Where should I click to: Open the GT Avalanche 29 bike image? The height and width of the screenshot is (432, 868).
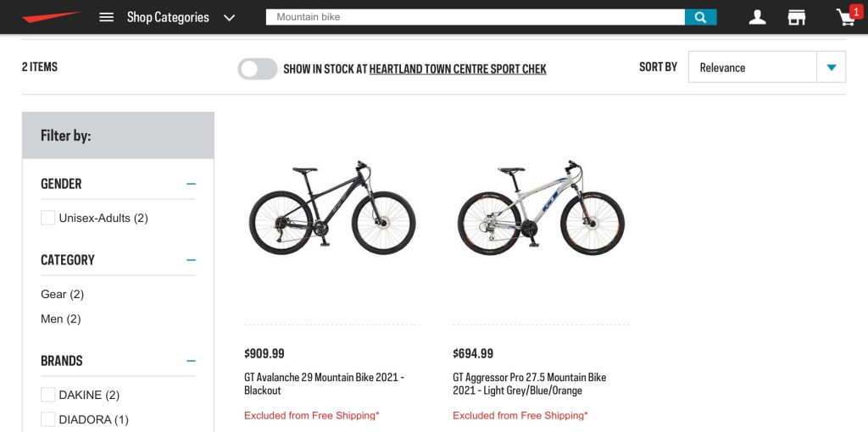click(x=331, y=208)
